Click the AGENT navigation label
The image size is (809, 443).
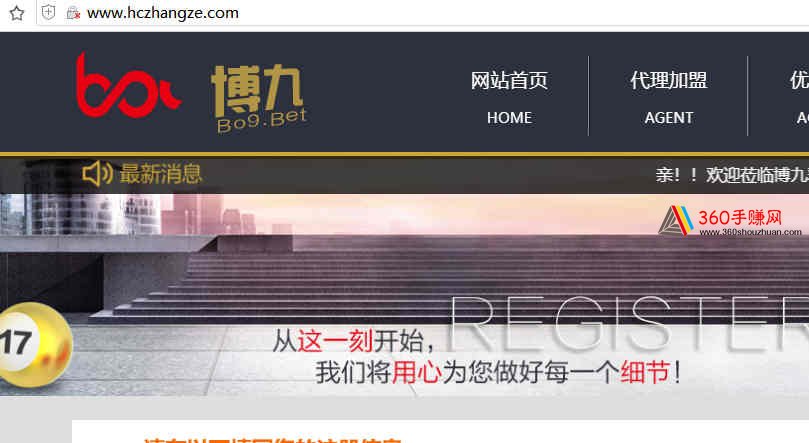[669, 118]
